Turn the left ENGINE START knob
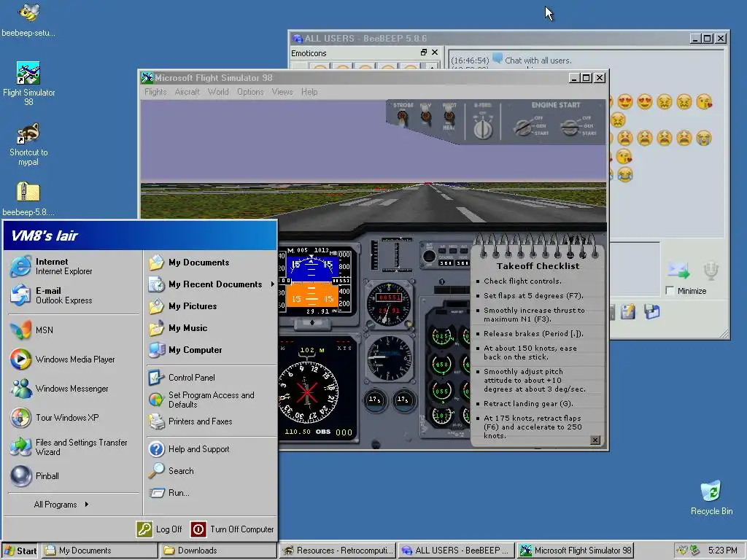The image size is (747, 560). [524, 127]
